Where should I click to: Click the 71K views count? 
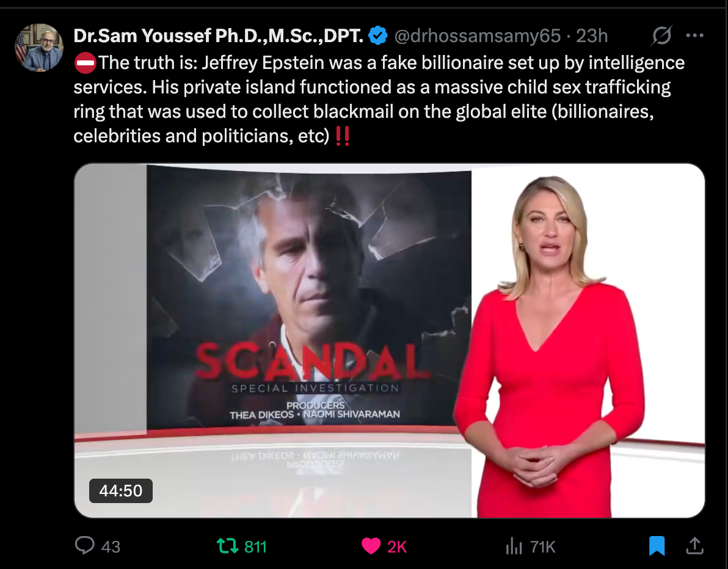pos(543,547)
